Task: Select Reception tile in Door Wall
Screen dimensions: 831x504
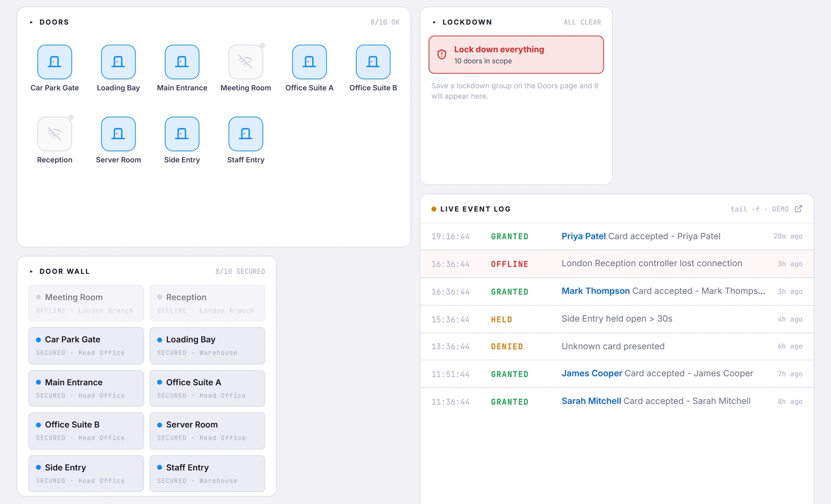Action: tap(207, 303)
